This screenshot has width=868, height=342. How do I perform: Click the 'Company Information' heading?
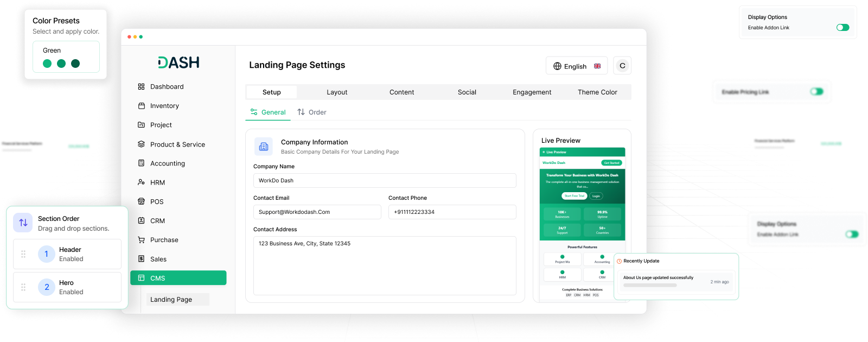pos(315,142)
